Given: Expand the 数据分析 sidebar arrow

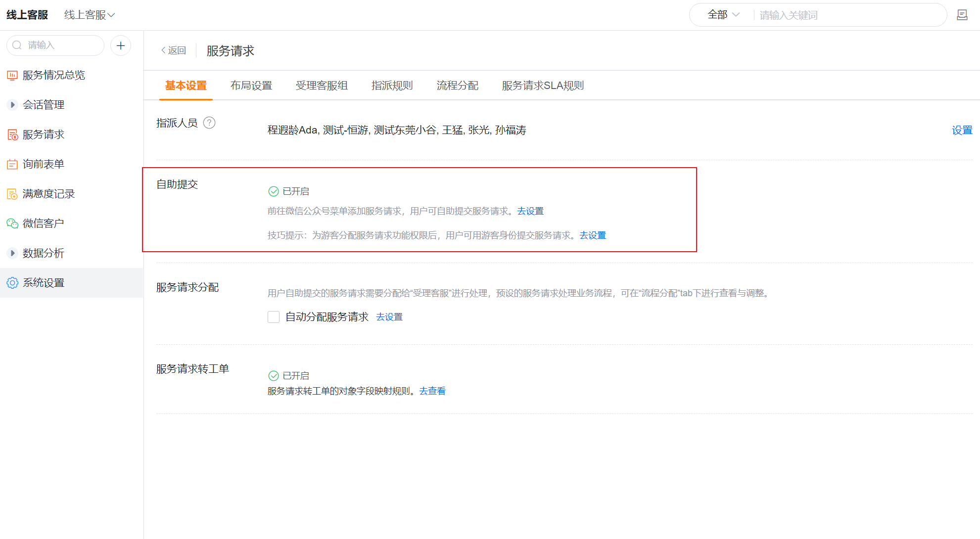Looking at the screenshot, I should (12, 253).
